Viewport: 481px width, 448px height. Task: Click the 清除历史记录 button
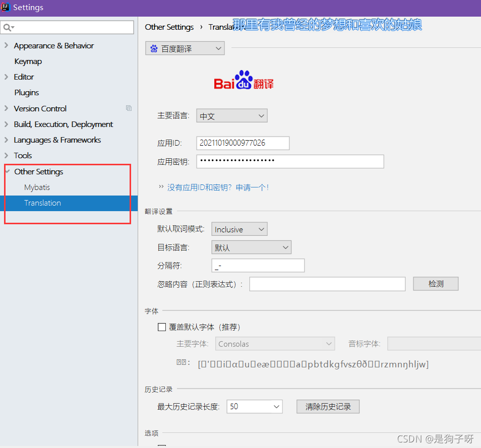tap(328, 407)
